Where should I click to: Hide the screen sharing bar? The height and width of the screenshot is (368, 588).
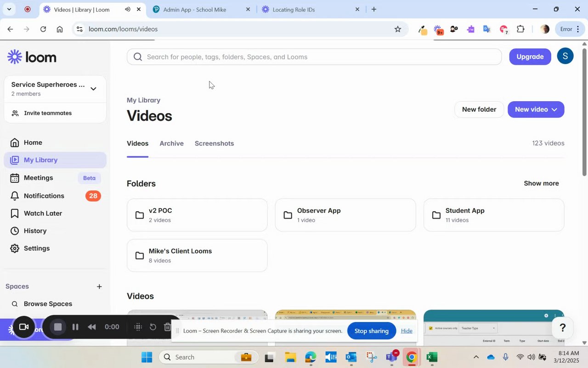click(x=407, y=331)
